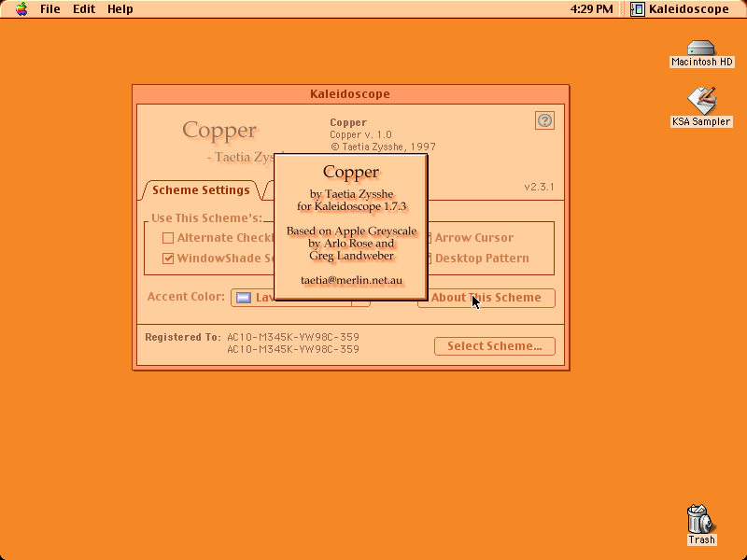Click "Greg Landweber" in the popup

click(351, 256)
